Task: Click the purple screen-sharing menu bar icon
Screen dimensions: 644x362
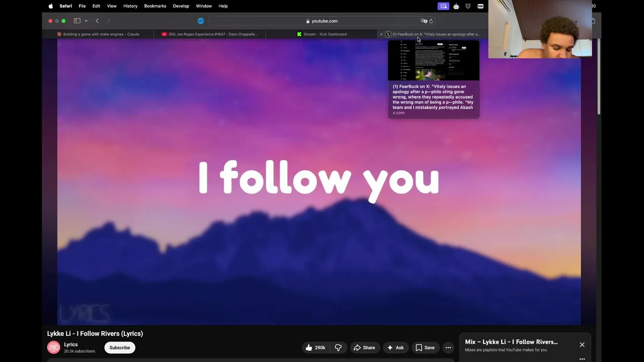Action: (443, 6)
